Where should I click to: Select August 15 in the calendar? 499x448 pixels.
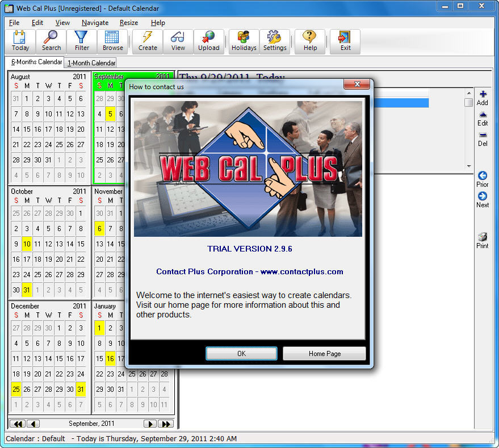[27, 129]
